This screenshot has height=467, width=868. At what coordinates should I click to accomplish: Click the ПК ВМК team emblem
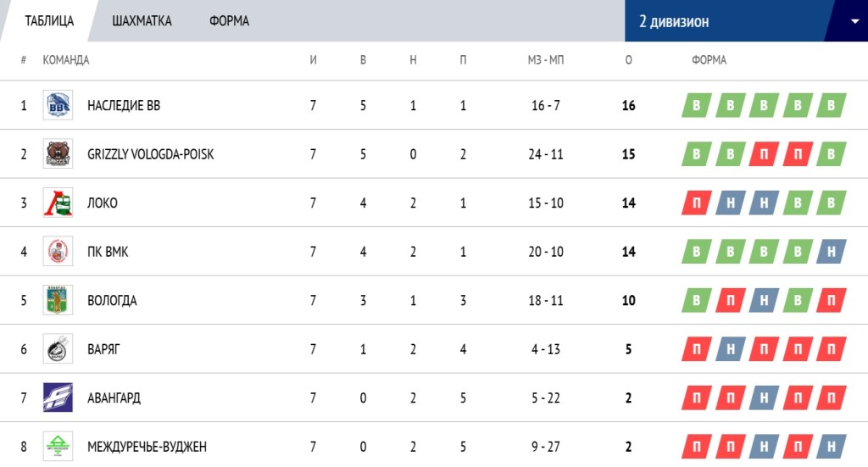58,251
